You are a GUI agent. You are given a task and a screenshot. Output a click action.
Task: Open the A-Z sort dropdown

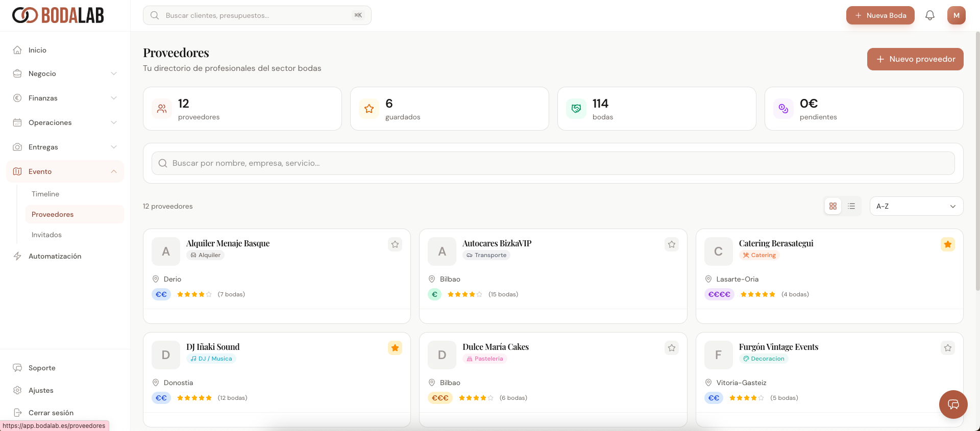click(916, 206)
